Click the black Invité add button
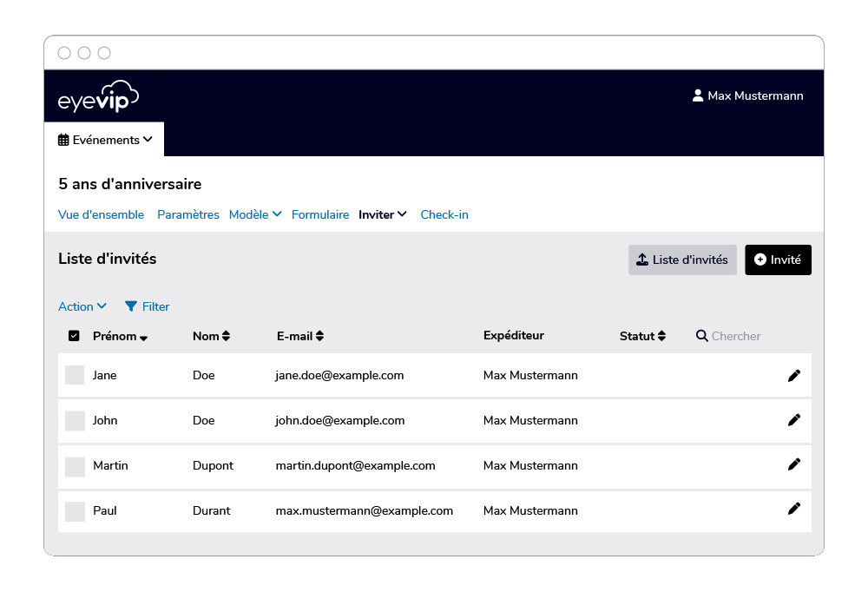This screenshot has width=868, height=592. [x=778, y=260]
